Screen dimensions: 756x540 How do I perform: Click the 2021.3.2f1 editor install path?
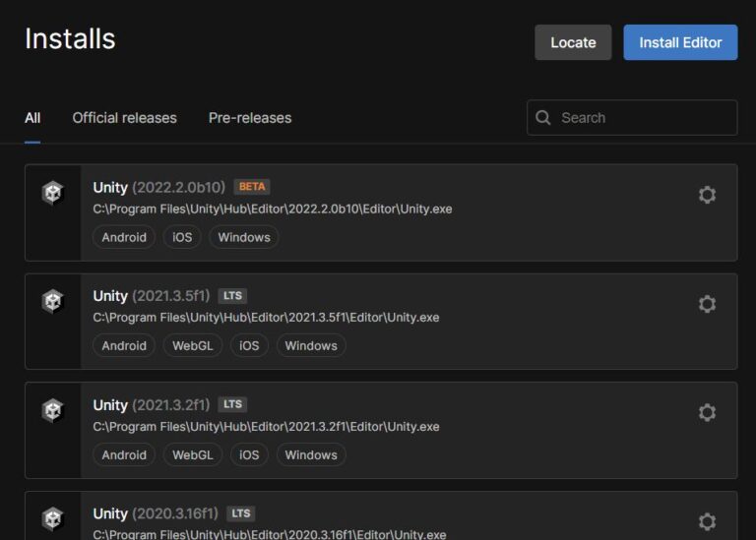(266, 426)
